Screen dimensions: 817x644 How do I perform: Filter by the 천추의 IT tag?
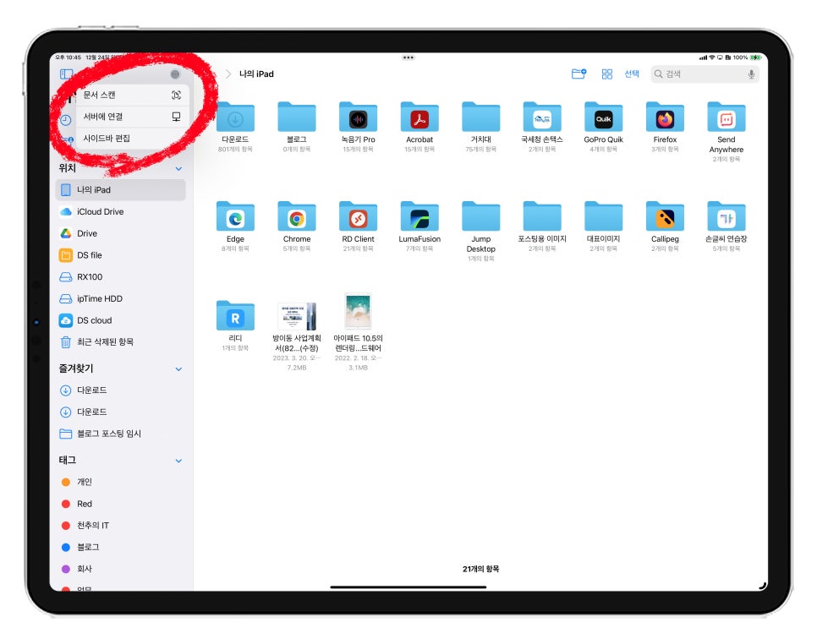coord(120,526)
